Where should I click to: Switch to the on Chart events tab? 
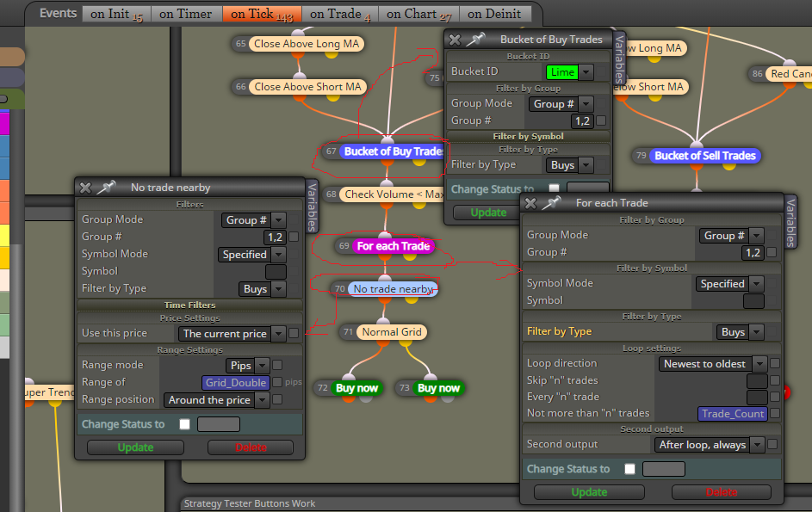tap(419, 14)
